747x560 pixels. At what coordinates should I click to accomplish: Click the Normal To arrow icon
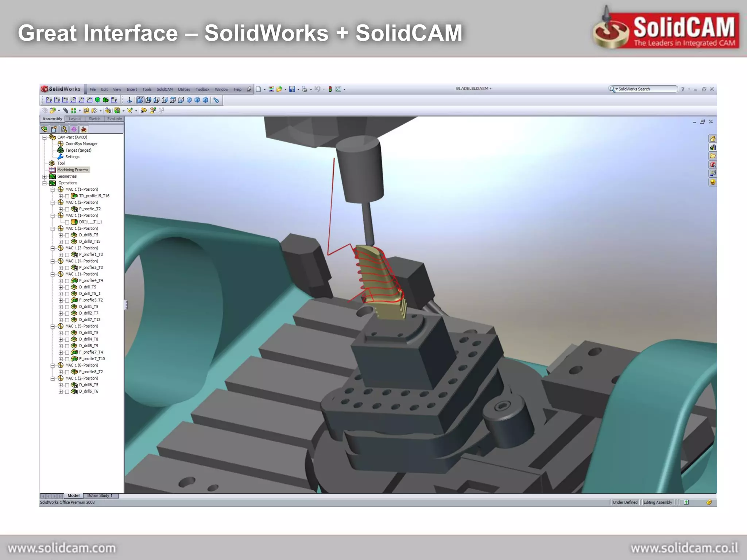tap(129, 100)
